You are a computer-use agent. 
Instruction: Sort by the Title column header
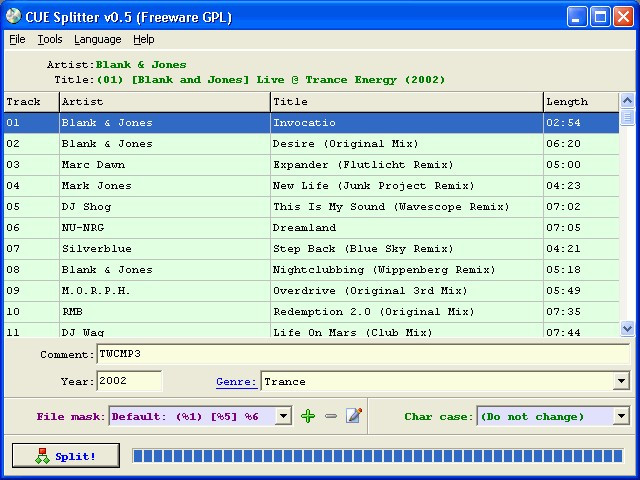coord(407,102)
